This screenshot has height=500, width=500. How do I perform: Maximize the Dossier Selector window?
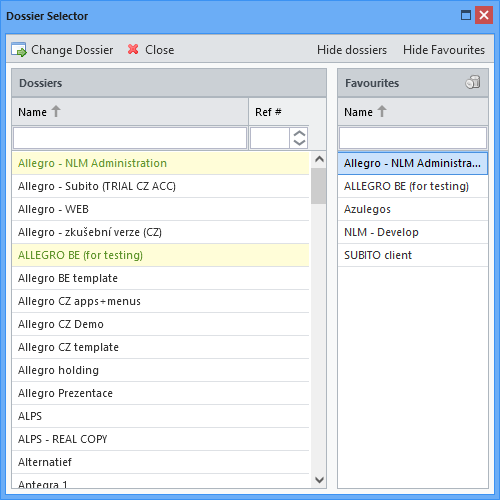point(466,15)
